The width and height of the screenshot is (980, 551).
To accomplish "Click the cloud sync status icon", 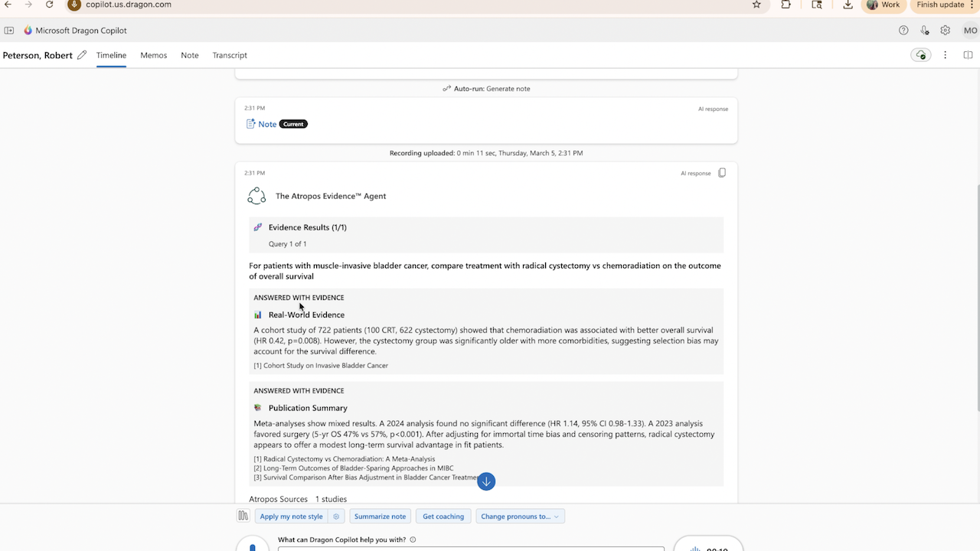I will click(x=921, y=55).
